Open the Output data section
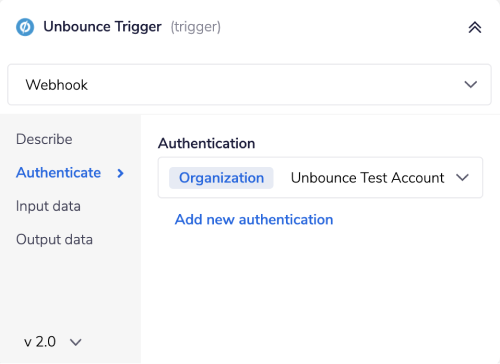 coord(54,239)
